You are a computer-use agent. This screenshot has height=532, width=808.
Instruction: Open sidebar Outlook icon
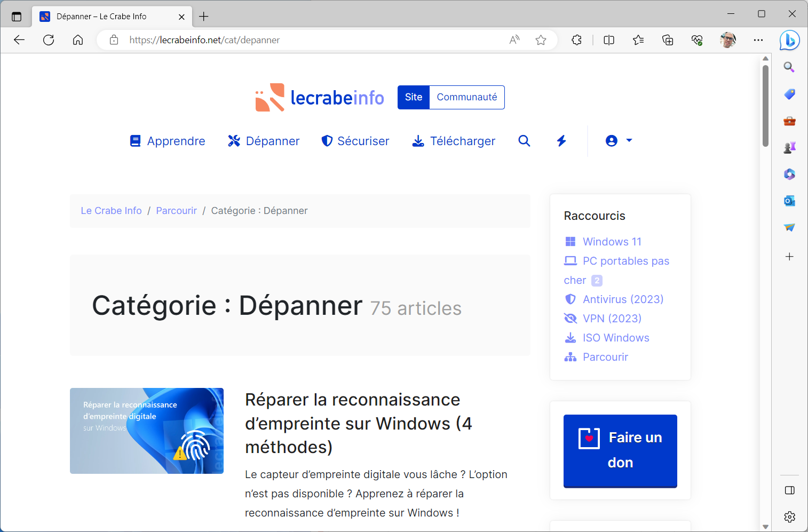[789, 201]
